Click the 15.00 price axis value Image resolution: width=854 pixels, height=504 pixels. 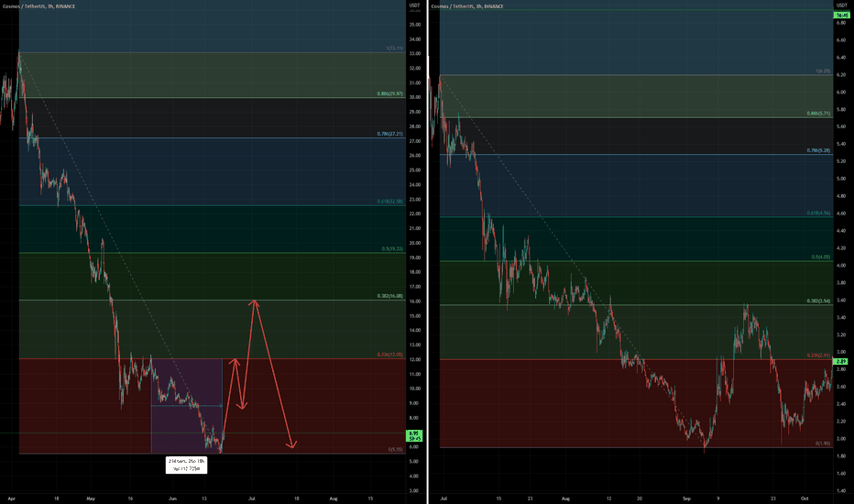[414, 316]
